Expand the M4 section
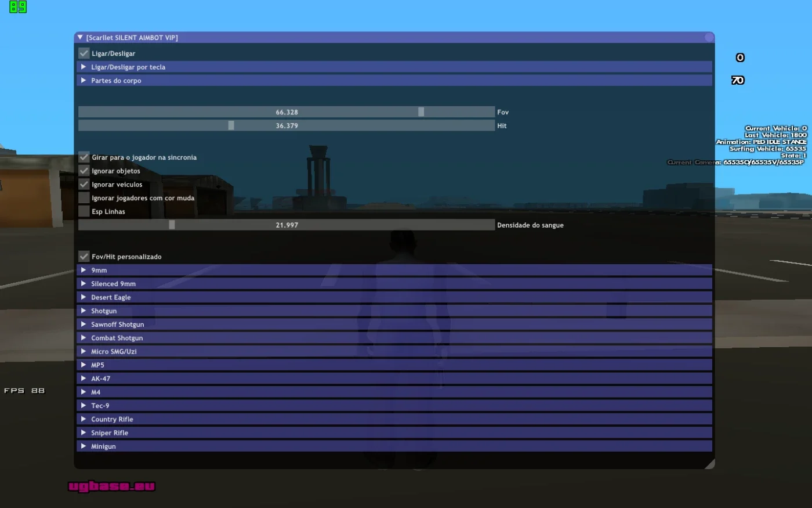The width and height of the screenshot is (812, 508). coord(394,392)
